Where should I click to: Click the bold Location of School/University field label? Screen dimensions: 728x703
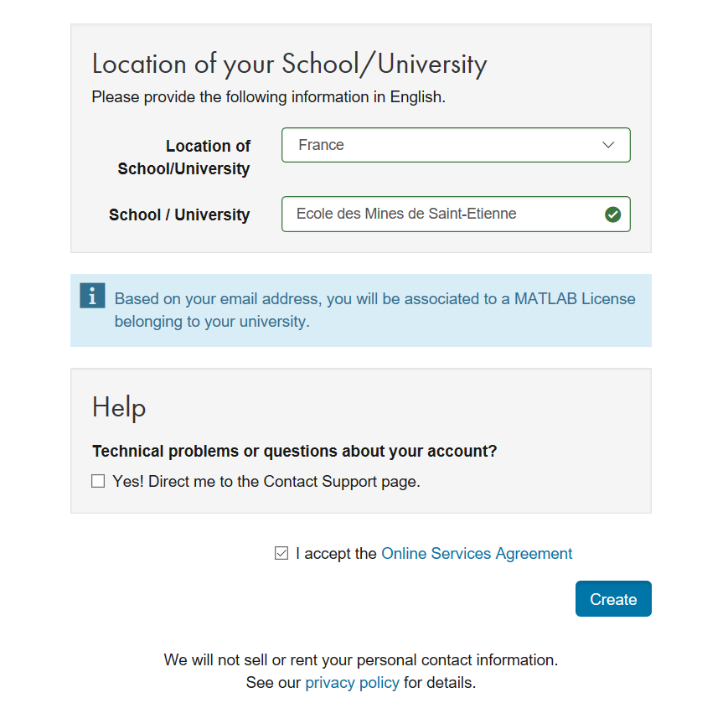pos(184,158)
